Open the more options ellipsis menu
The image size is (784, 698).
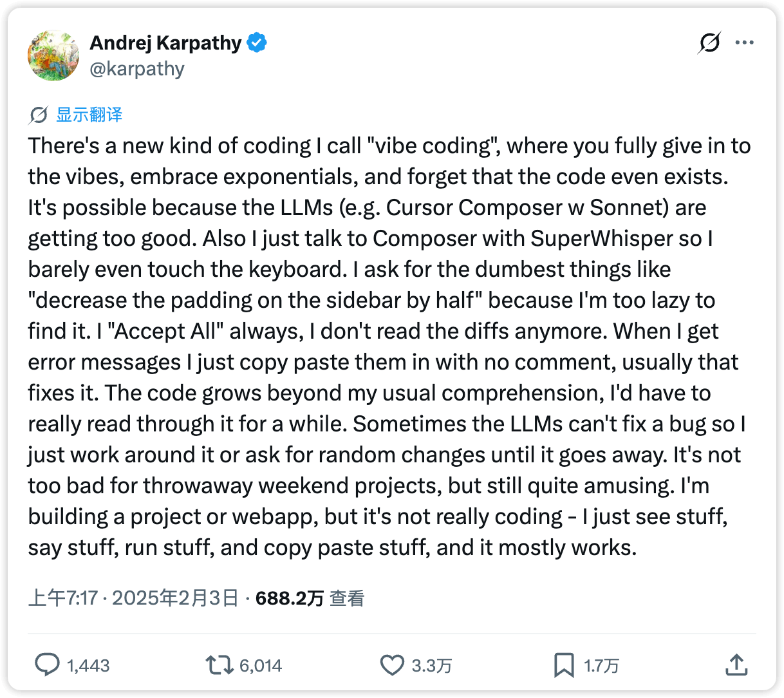744,43
